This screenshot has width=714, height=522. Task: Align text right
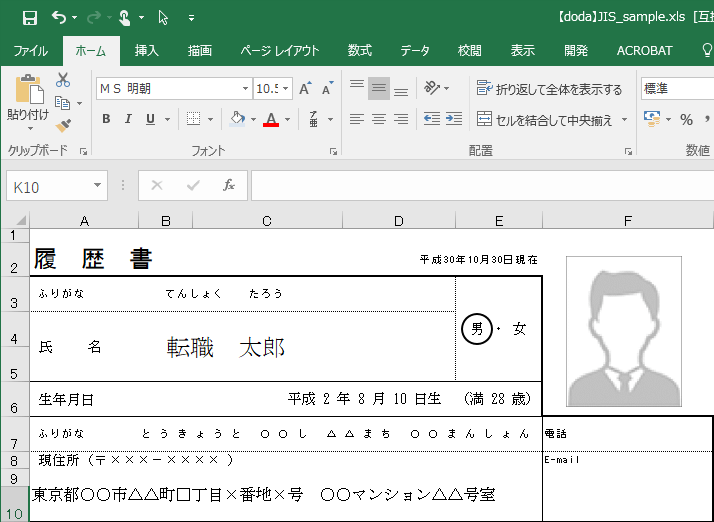(x=401, y=119)
